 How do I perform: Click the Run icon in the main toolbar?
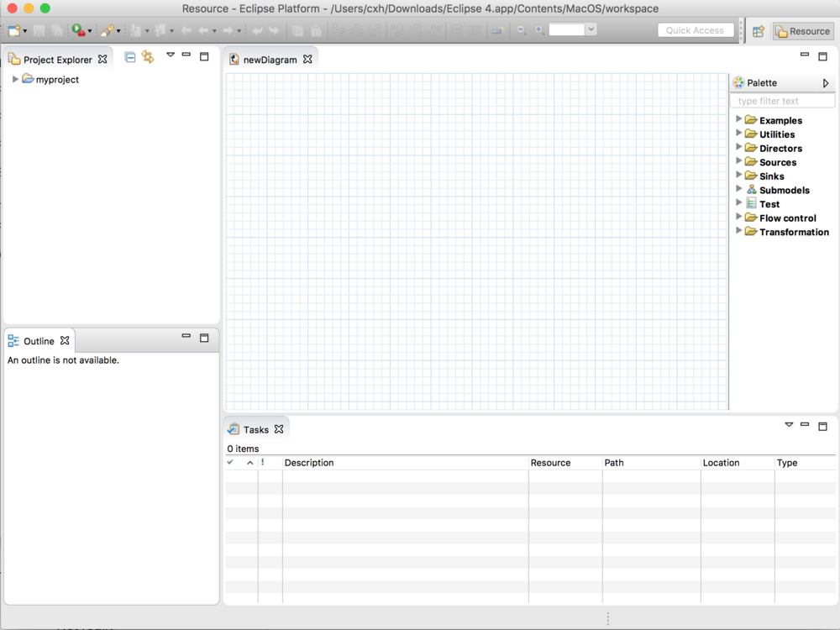point(78,29)
